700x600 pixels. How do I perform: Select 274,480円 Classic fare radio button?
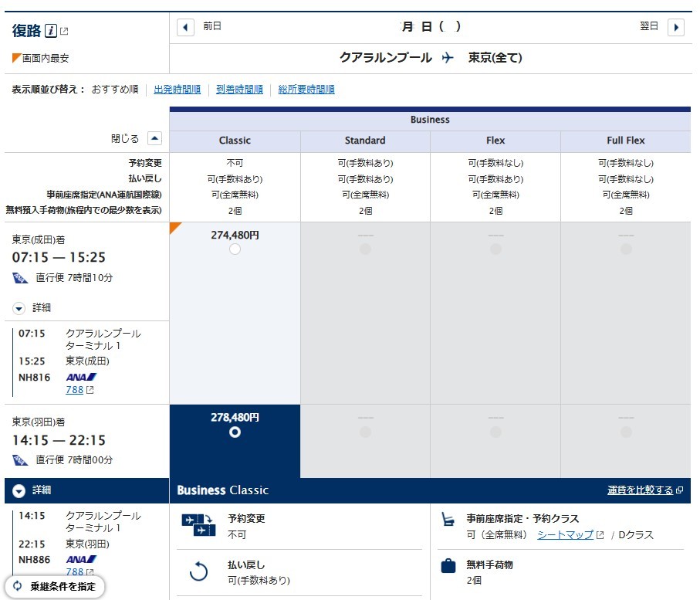(235, 249)
